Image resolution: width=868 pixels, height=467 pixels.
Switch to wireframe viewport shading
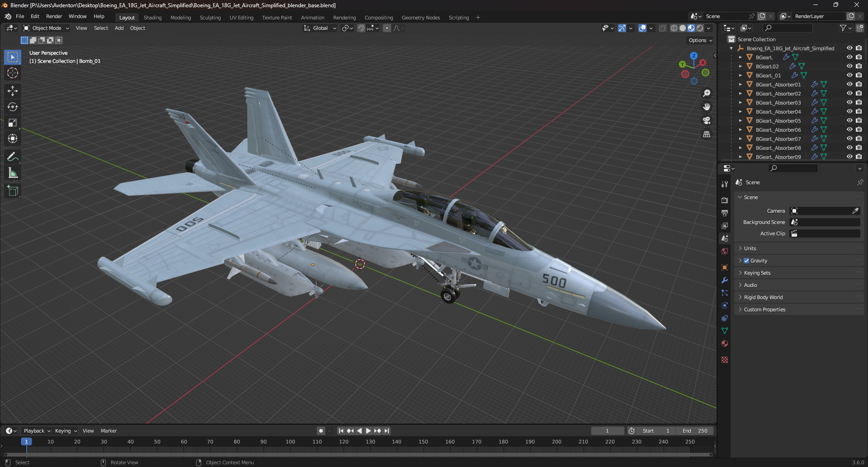coord(674,28)
